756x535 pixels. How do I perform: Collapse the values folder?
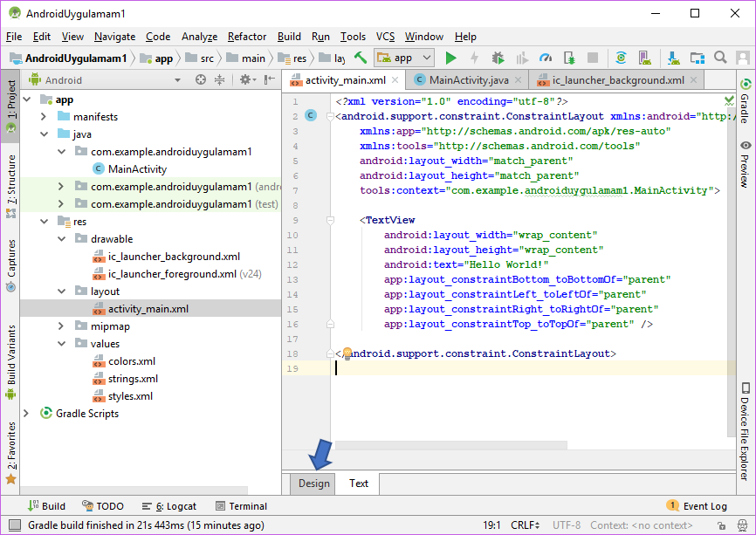pyautogui.click(x=62, y=344)
